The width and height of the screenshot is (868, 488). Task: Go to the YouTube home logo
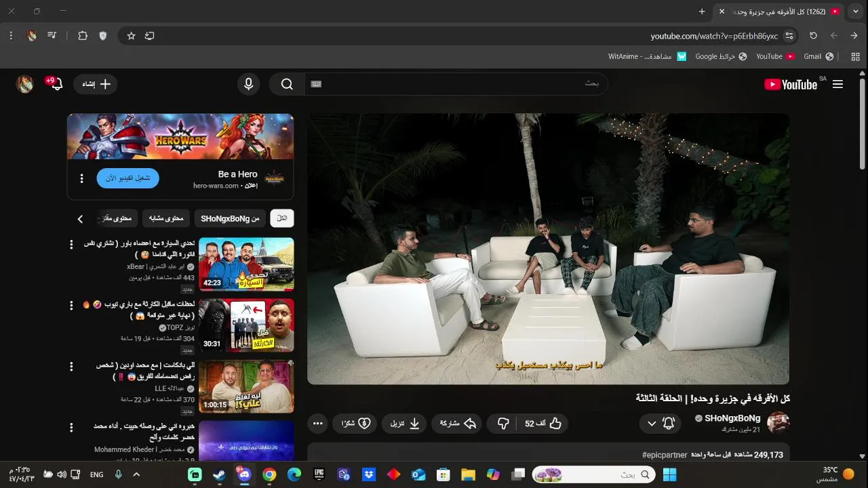[x=791, y=84]
